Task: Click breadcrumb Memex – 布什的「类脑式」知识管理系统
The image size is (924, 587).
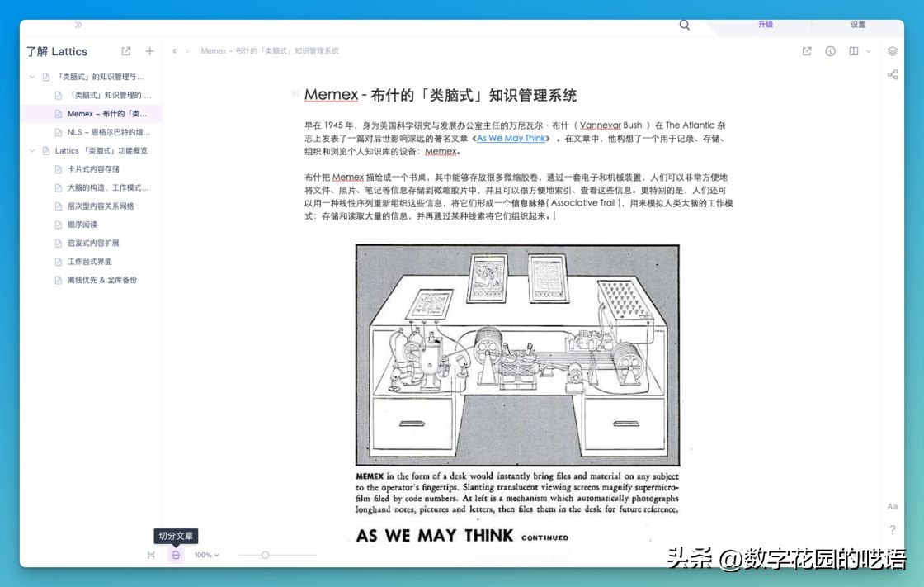Action: coord(269,51)
